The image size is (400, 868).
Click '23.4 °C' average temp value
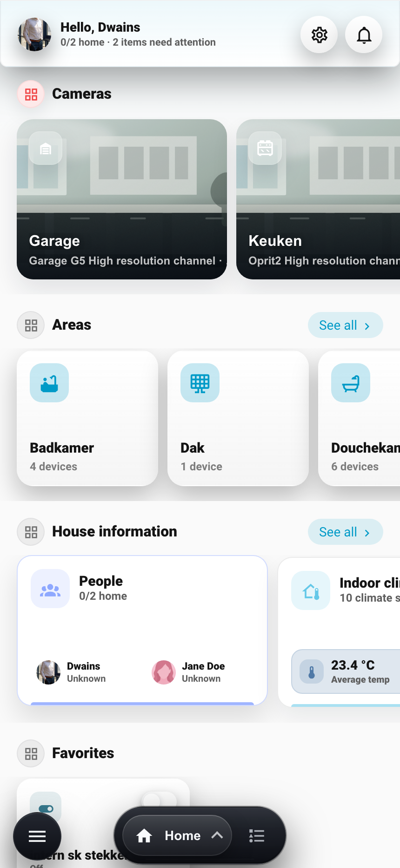(353, 665)
